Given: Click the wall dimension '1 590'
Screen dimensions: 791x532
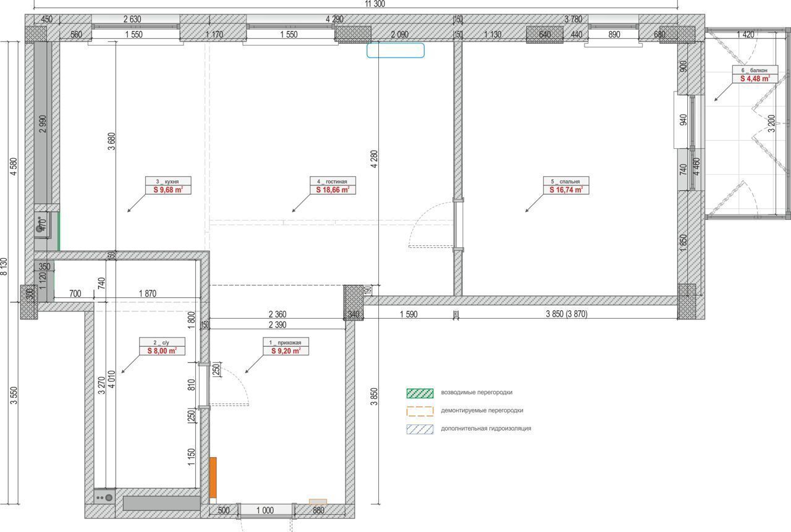Looking at the screenshot, I should tap(408, 314).
